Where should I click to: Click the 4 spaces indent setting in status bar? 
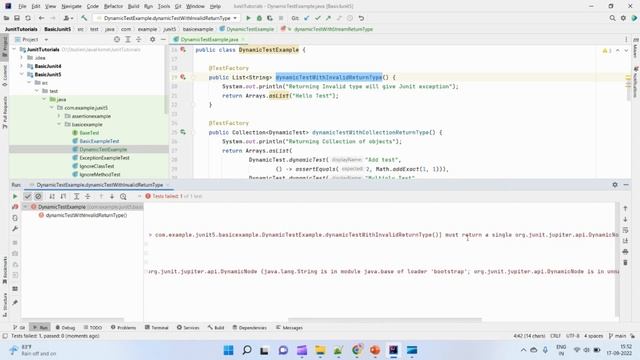593,336
